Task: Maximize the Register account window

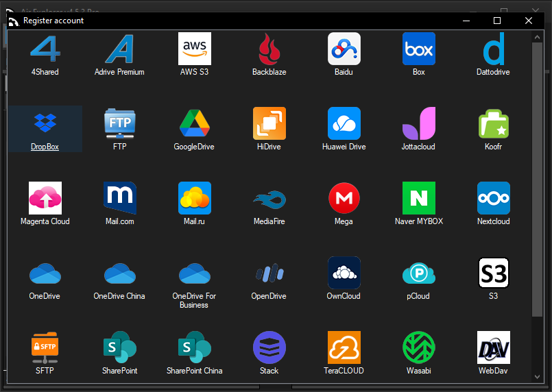Action: [497, 21]
